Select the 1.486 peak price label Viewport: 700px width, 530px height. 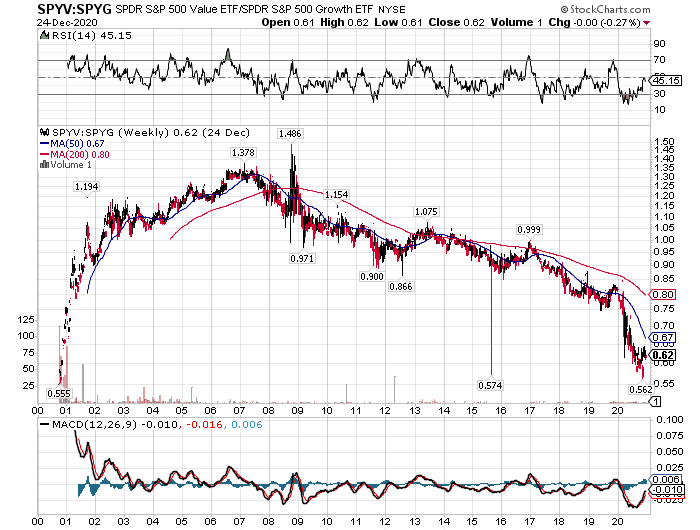pos(290,134)
